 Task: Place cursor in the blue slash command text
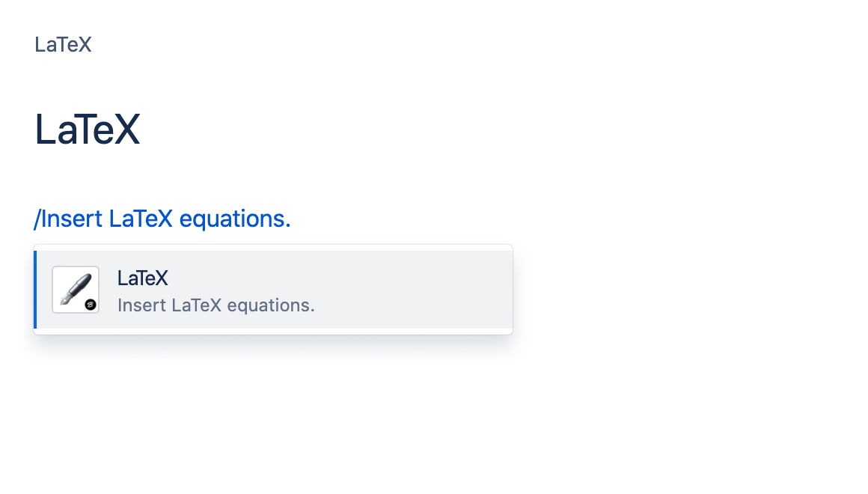click(162, 219)
